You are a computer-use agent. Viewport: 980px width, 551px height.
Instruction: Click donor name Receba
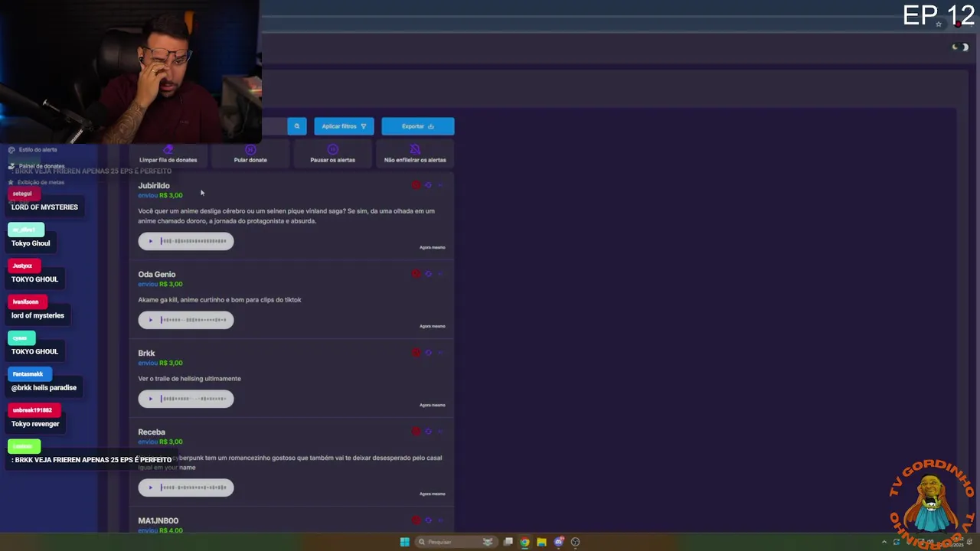(152, 432)
